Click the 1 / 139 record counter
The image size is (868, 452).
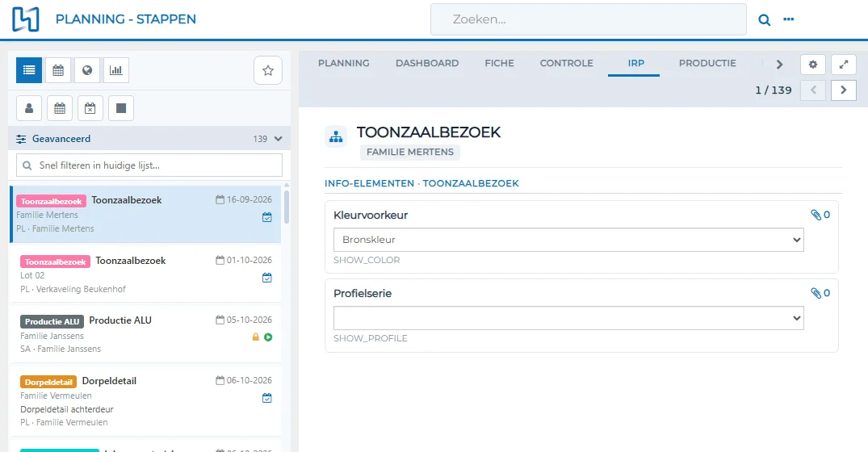pyautogui.click(x=774, y=90)
